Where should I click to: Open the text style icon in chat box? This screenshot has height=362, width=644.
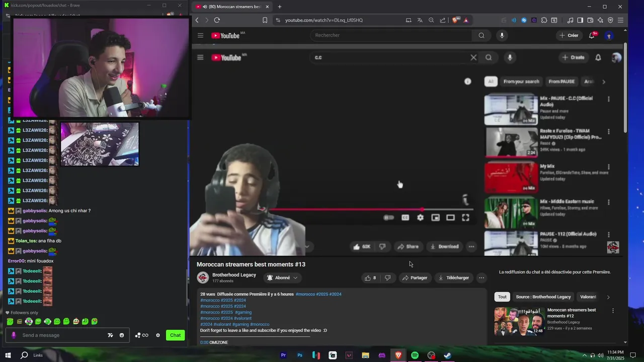click(x=110, y=335)
